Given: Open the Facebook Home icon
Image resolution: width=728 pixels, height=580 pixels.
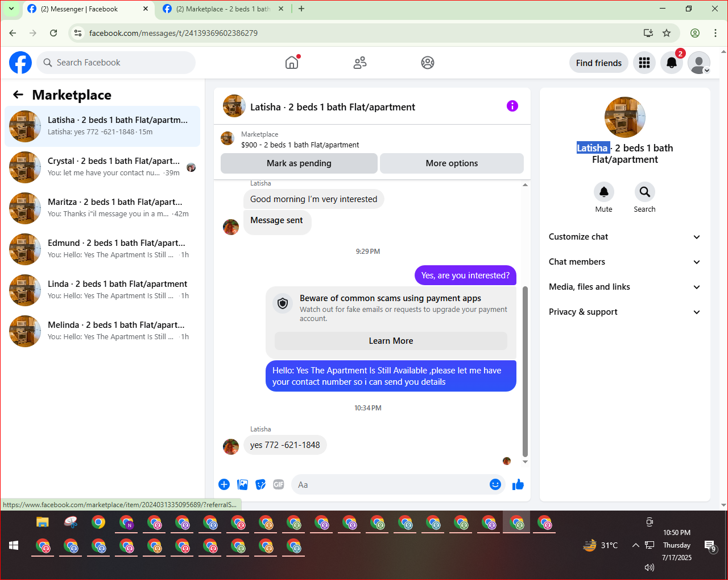Looking at the screenshot, I should pyautogui.click(x=292, y=63).
